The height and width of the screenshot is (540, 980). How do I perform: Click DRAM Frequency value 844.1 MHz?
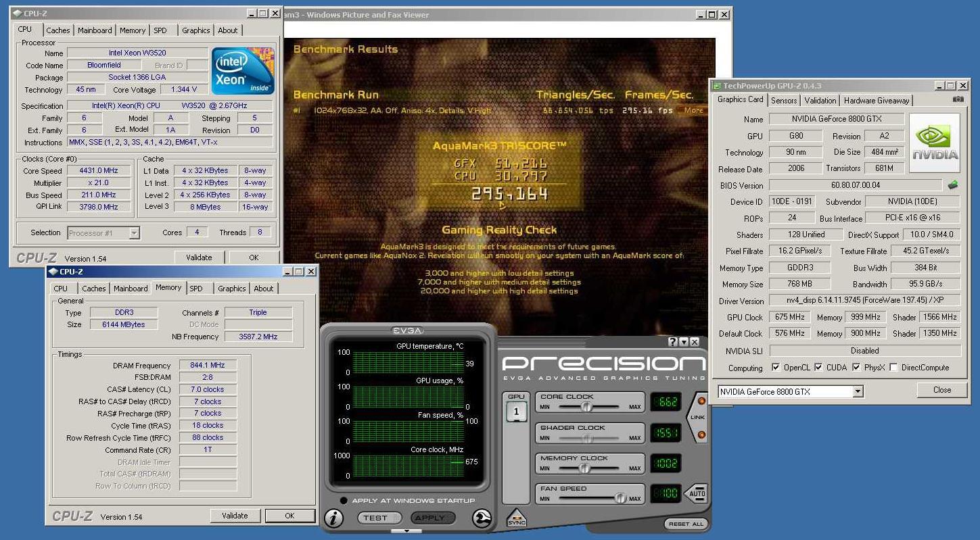pyautogui.click(x=208, y=366)
